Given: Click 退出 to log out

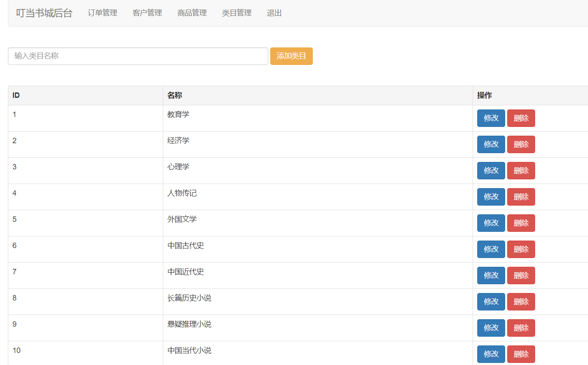Looking at the screenshot, I should click(x=274, y=13).
